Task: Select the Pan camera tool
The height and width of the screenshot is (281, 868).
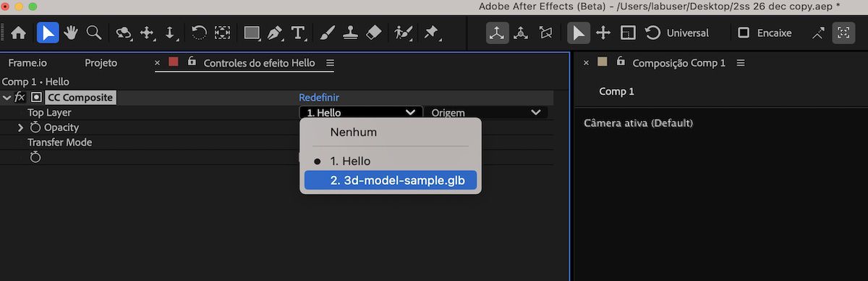Action: click(x=148, y=33)
